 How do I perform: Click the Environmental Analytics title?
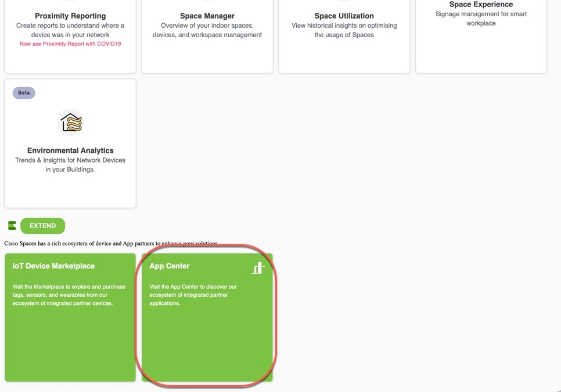click(x=70, y=150)
